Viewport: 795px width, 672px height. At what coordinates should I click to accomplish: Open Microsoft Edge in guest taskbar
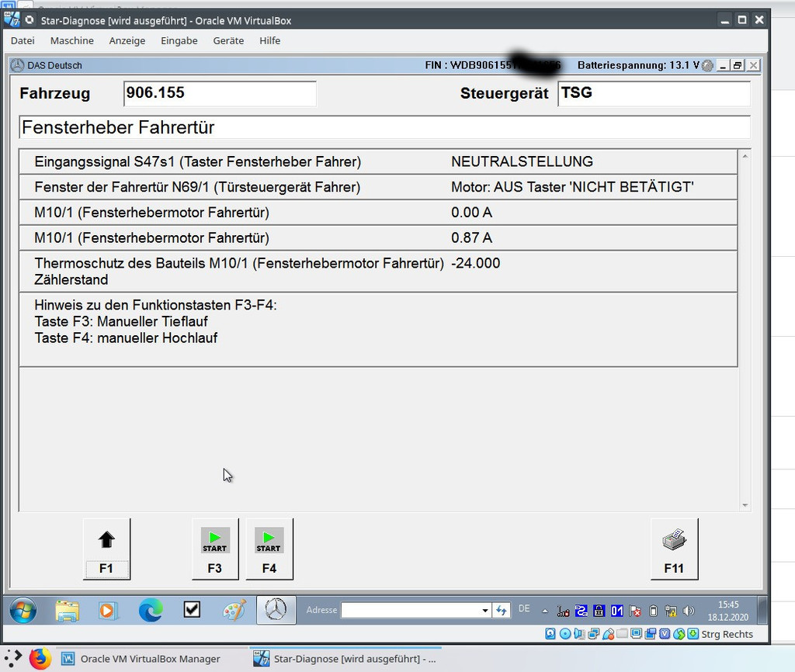[x=151, y=610]
